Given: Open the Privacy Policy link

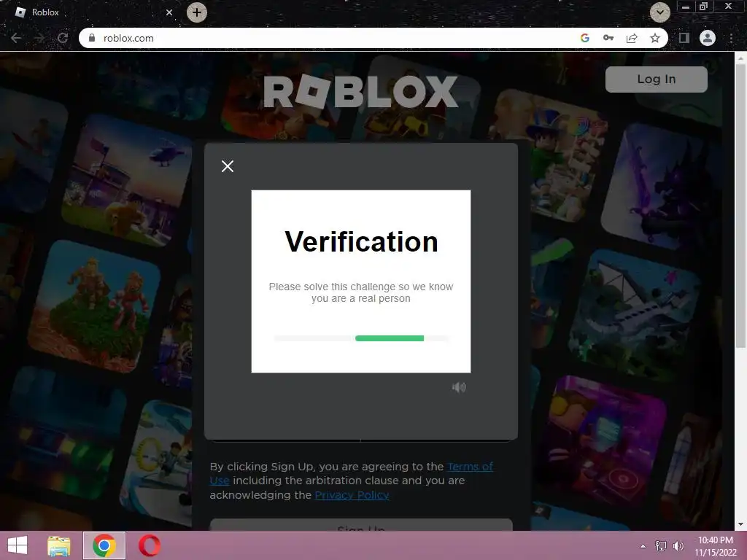Looking at the screenshot, I should click(352, 495).
